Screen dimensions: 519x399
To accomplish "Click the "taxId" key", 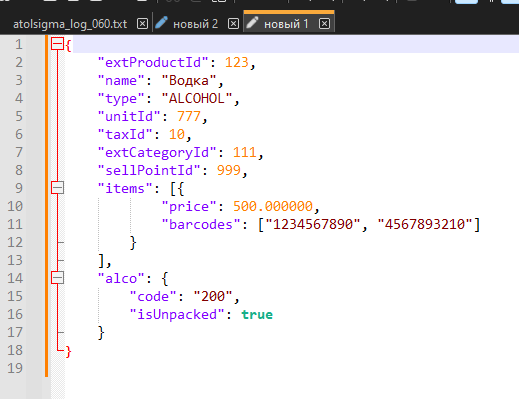I will 125,134.
